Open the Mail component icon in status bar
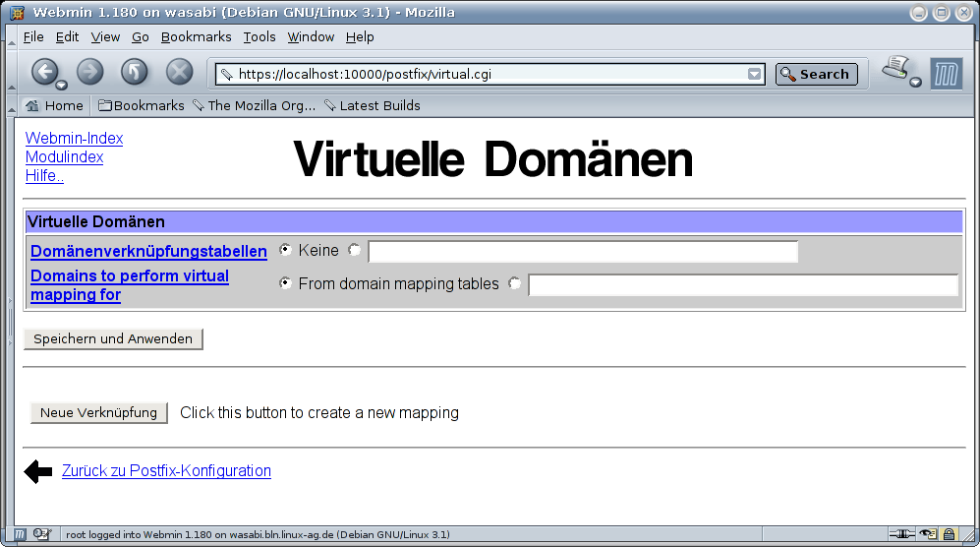The width and height of the screenshot is (980, 547). point(41,534)
